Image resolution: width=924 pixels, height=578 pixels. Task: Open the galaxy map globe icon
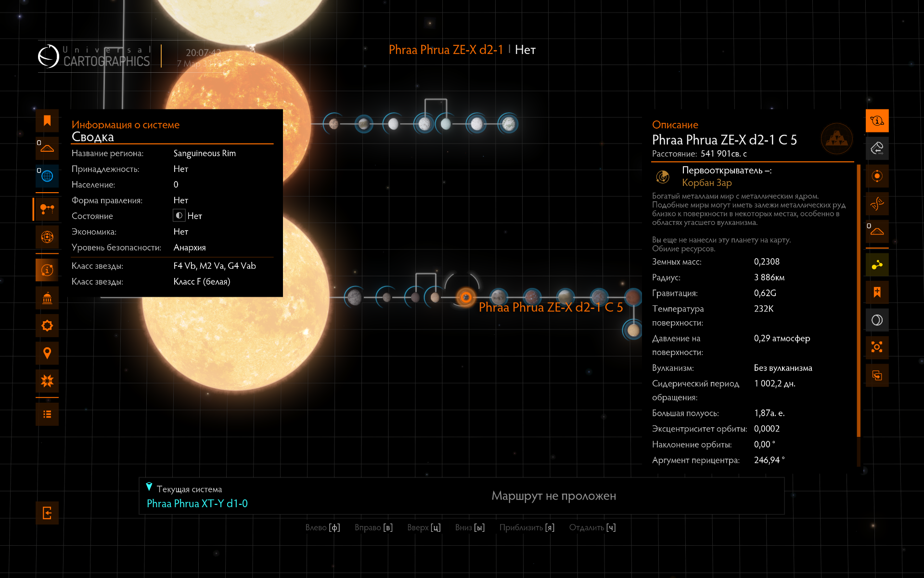pos(47,176)
